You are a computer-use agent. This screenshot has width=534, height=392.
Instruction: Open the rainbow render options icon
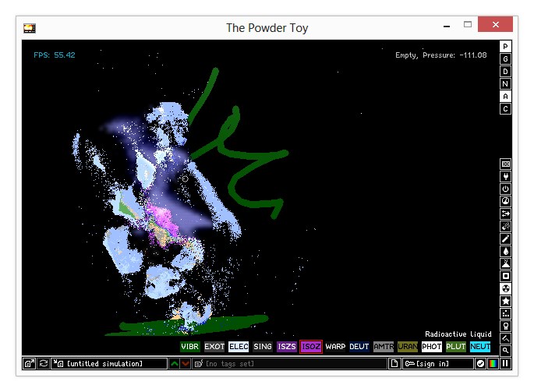coord(493,364)
